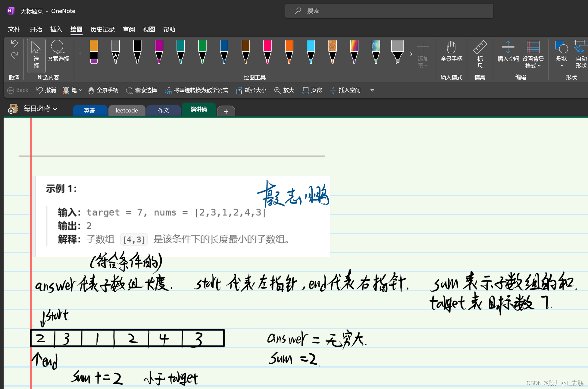588x389 pixels.
Task: Click the ink-to-math conversion (将墨迹转换为数学公式) icon
Action: click(168, 90)
